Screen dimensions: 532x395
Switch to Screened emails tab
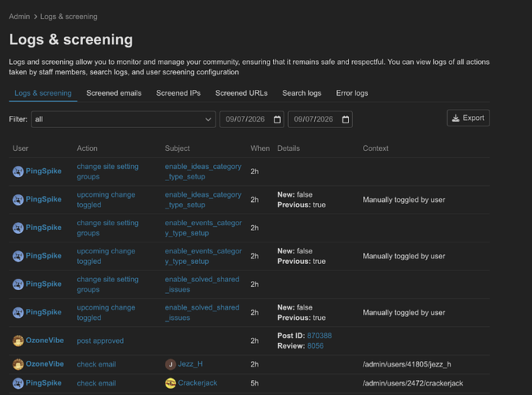coord(114,93)
